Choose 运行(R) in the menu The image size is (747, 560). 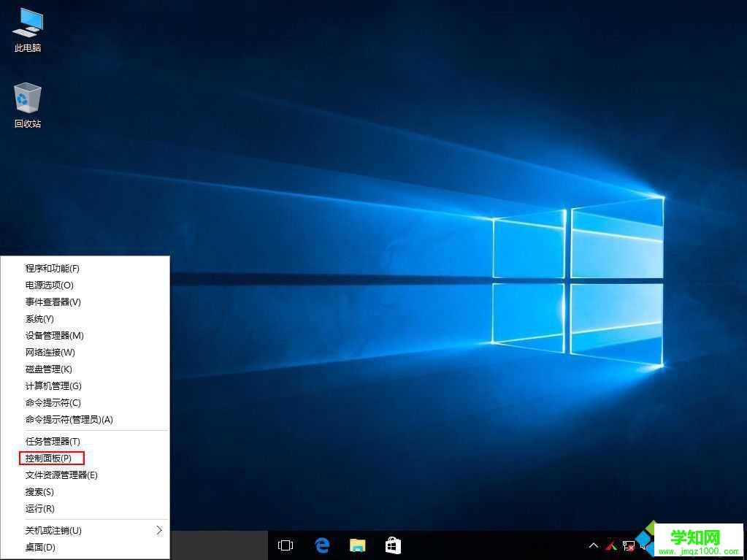pyautogui.click(x=39, y=508)
